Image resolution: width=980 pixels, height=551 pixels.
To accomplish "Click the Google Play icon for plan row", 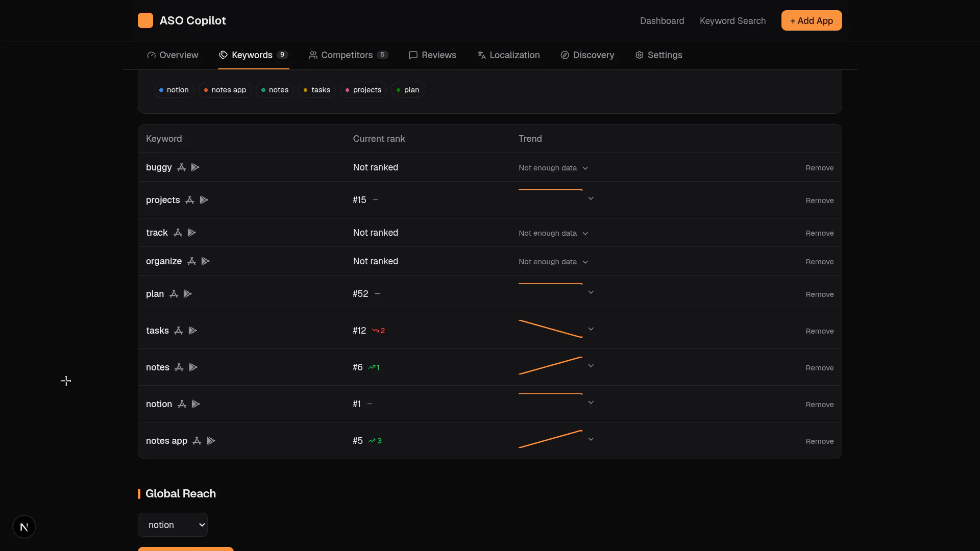I will [187, 294].
